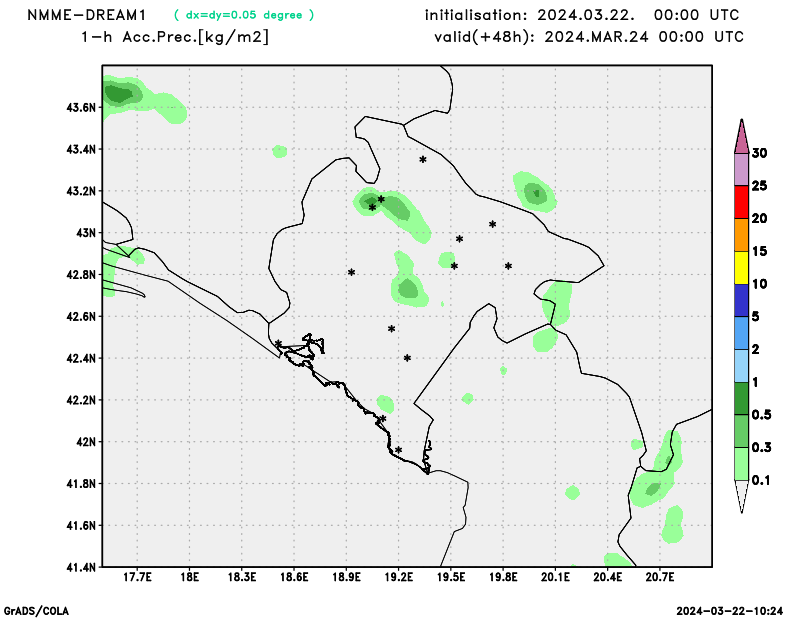
Task: Click the medium green 0.3–0.5 legend band
Action: [741, 431]
